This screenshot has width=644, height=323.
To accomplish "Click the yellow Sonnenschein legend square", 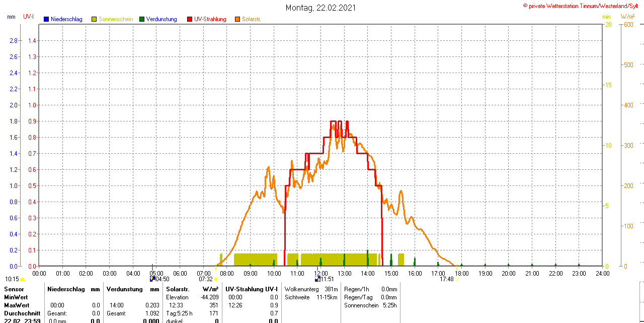I will coord(94,19).
